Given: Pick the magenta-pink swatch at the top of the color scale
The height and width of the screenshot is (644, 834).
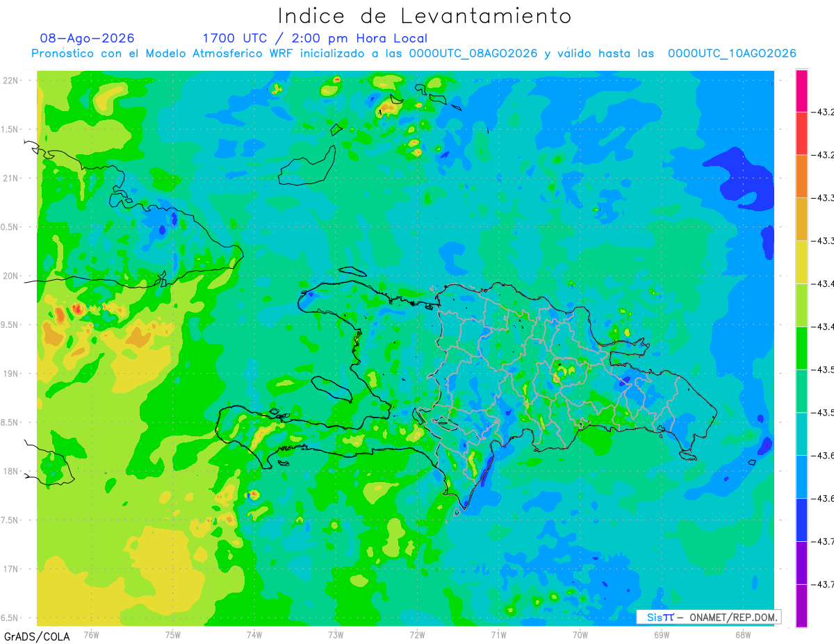Looking at the screenshot, I should click(801, 90).
